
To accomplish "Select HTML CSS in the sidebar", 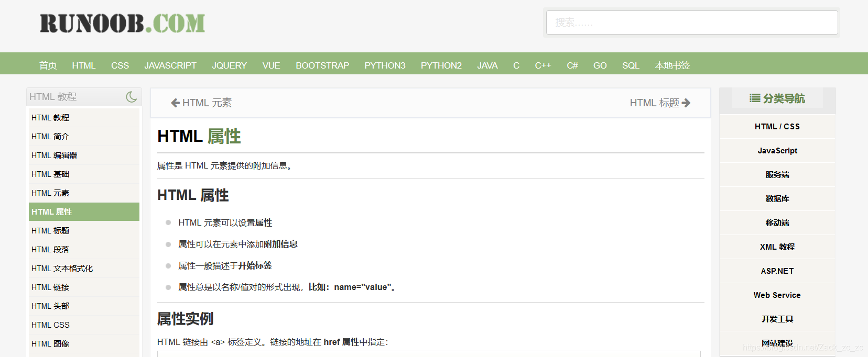I will tap(84, 325).
